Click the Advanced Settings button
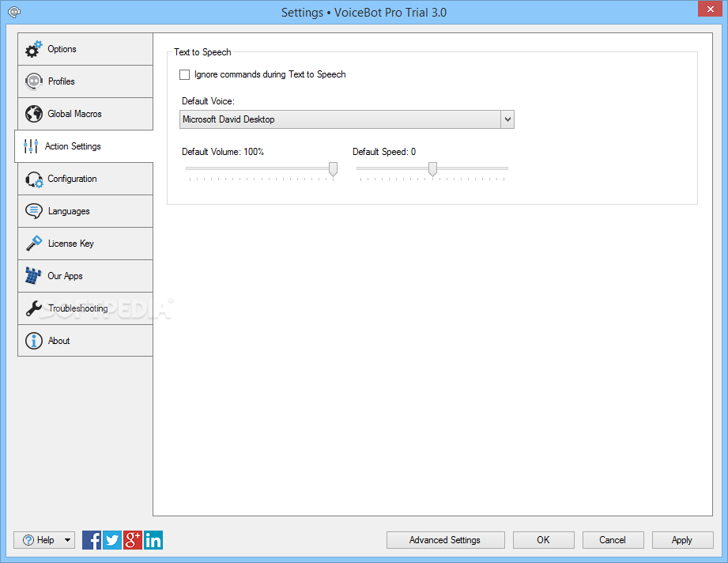The width and height of the screenshot is (728, 563). tap(445, 540)
